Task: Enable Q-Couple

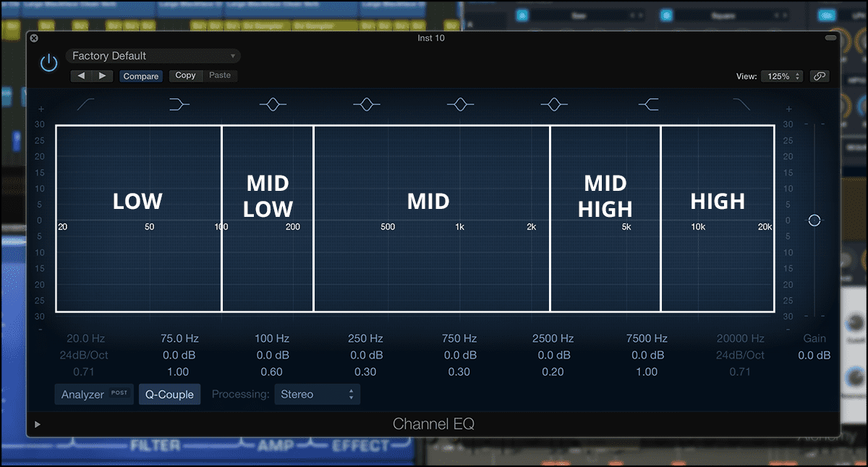Action: tap(169, 394)
